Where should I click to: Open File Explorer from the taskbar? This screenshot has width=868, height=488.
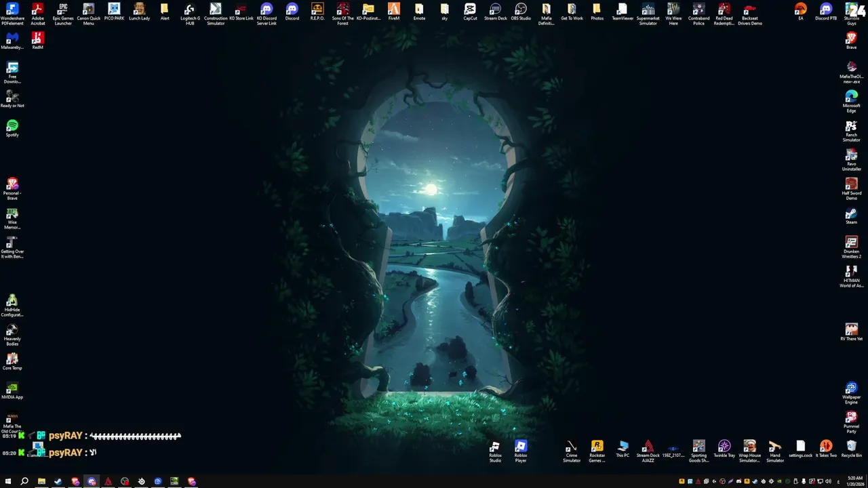click(41, 481)
